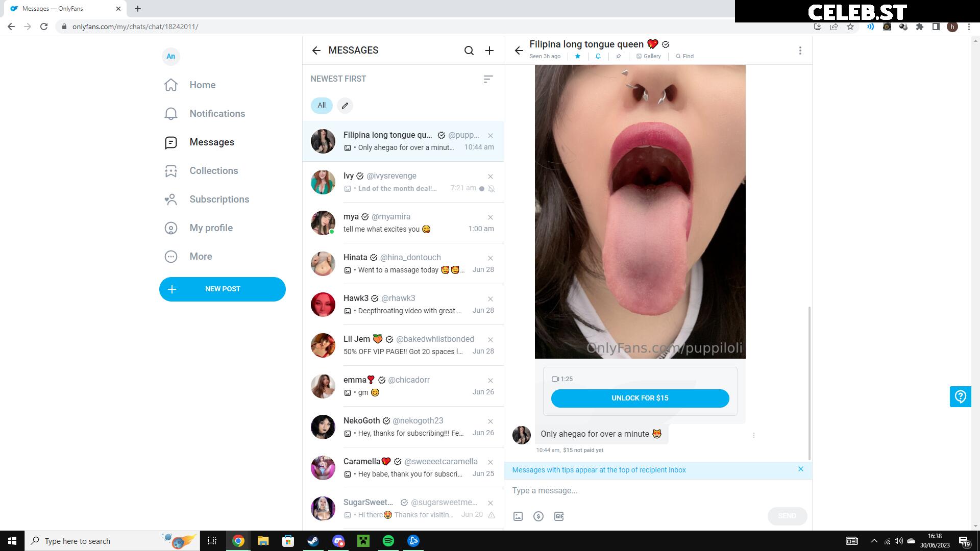Screen dimensions: 980x551
Task: Attach media with the image icon
Action: pos(518,516)
